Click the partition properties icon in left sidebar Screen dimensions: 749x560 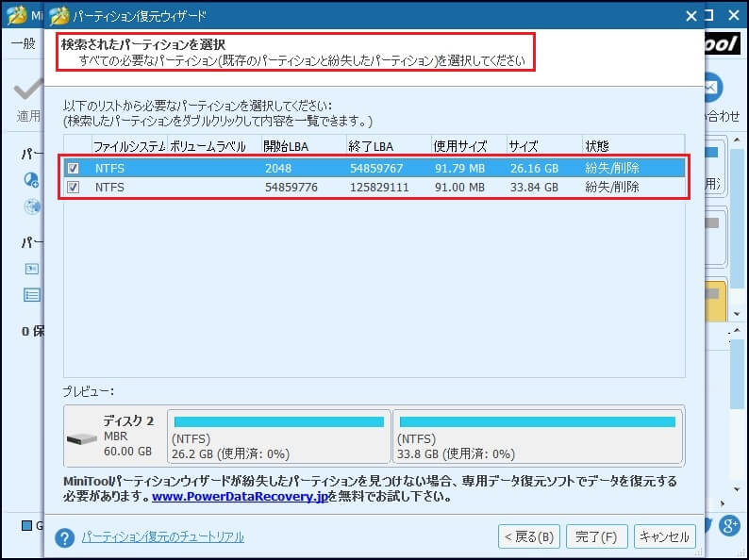click(31, 269)
